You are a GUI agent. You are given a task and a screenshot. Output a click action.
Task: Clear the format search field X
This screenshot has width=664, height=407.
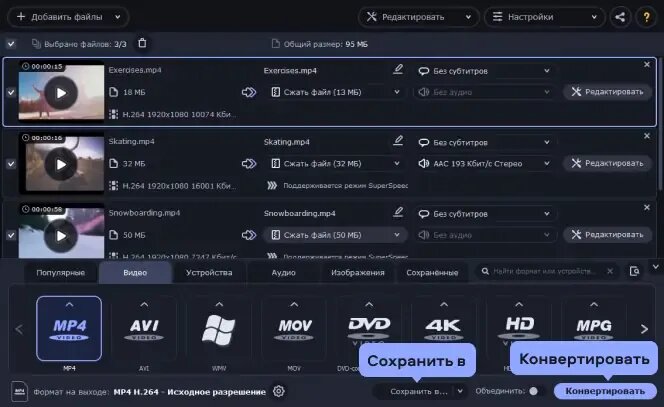click(x=610, y=271)
